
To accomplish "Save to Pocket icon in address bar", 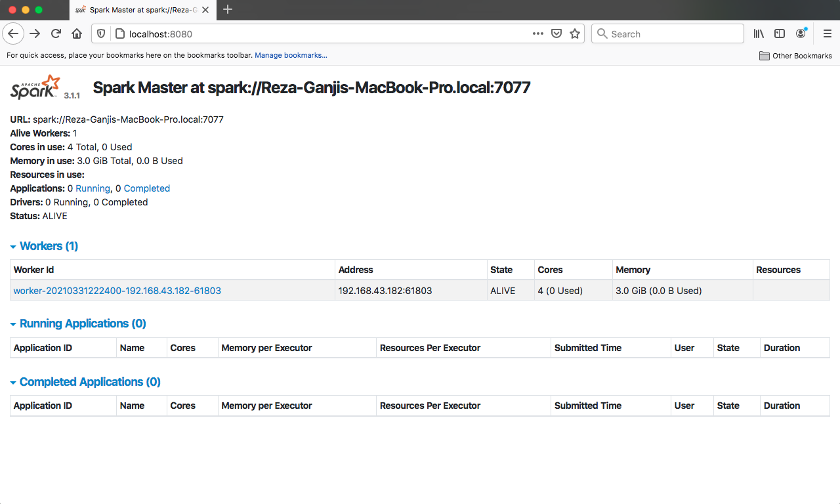I will point(556,33).
